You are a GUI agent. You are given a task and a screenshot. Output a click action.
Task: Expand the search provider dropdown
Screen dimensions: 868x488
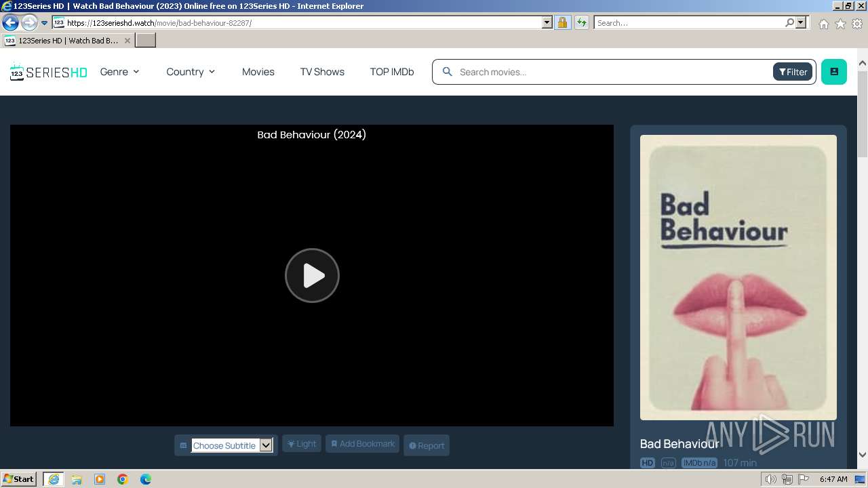tap(801, 22)
